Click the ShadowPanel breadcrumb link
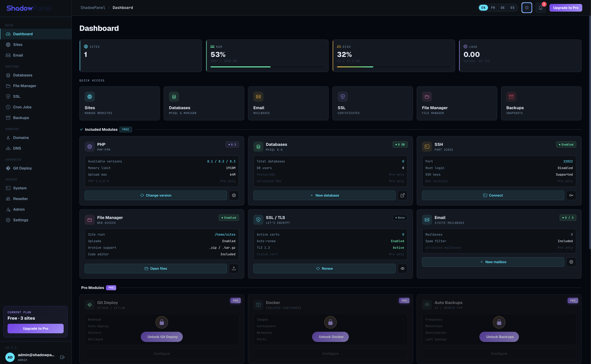Image resolution: width=591 pixels, height=364 pixels. 93,8
